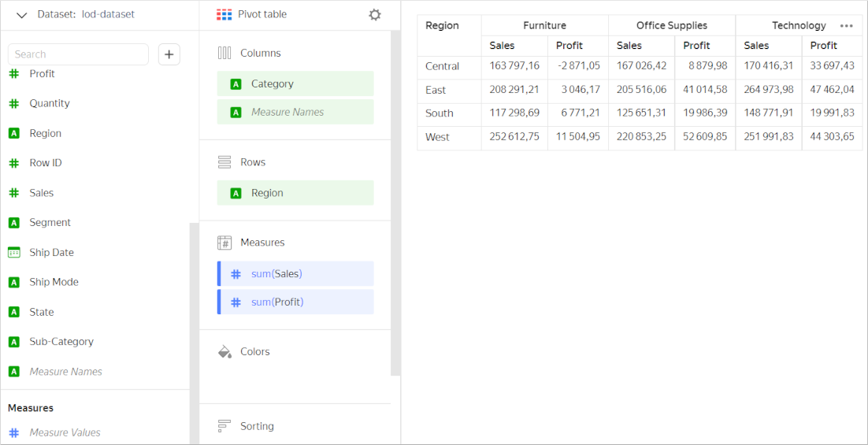Click the Sorting section icon
868x445 pixels.
tap(224, 426)
